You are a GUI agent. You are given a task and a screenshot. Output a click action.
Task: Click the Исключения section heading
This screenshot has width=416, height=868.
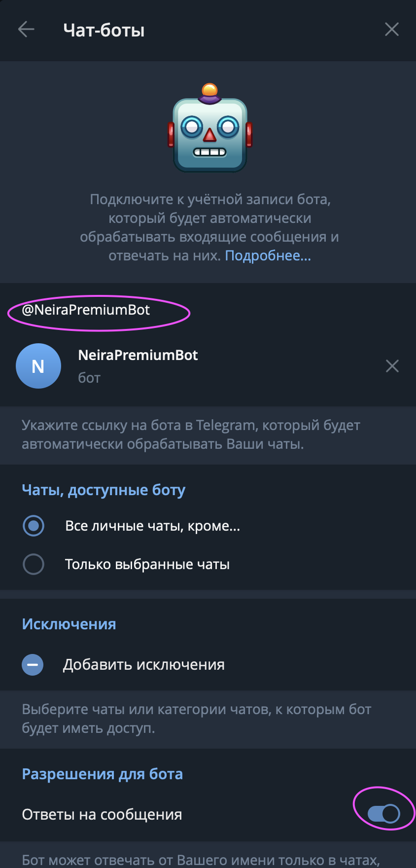tap(69, 624)
